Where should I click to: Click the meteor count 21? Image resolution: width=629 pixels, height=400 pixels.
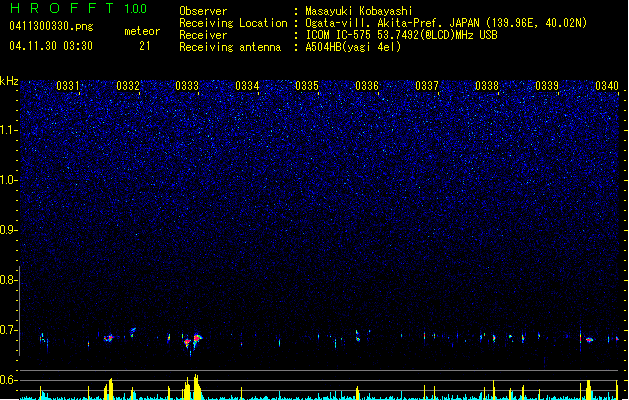[x=145, y=46]
